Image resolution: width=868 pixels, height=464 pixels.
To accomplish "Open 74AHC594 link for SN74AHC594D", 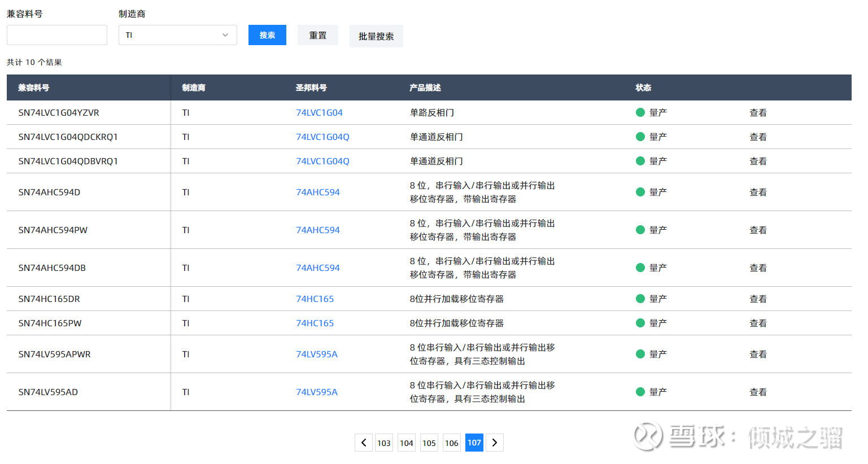I will tap(318, 192).
